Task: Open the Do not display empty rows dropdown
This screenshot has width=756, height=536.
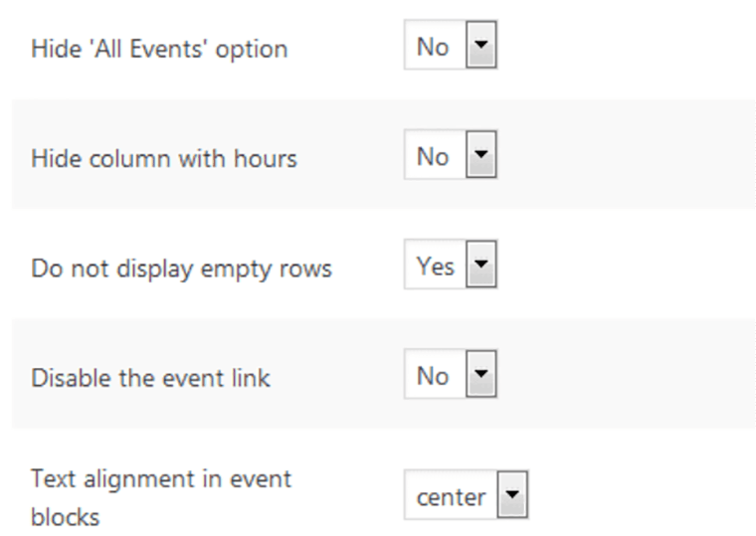Action: (450, 267)
